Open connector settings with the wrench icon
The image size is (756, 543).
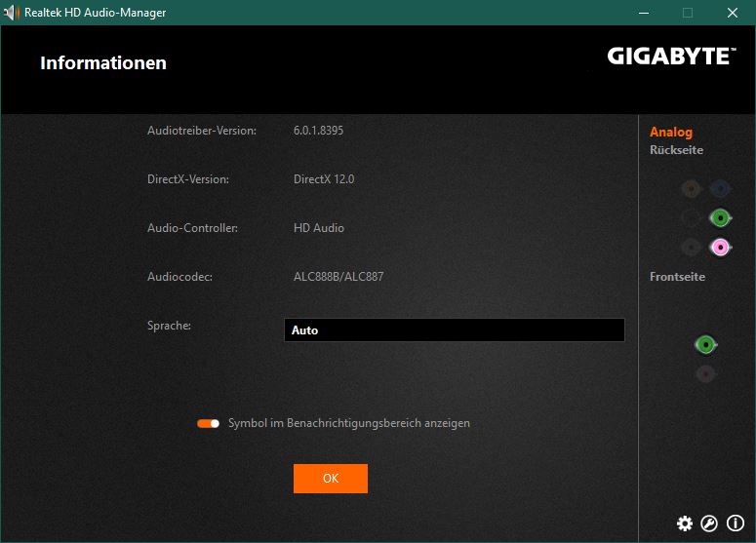click(x=709, y=524)
